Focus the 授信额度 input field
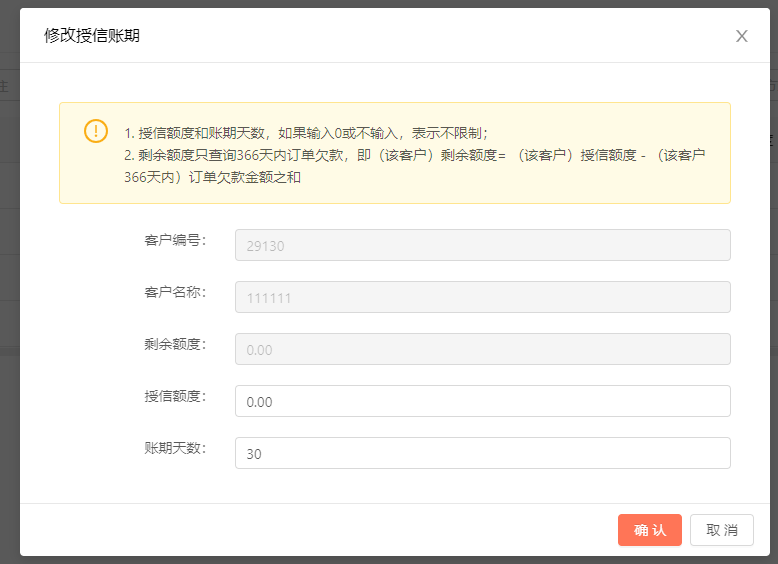 (482, 401)
